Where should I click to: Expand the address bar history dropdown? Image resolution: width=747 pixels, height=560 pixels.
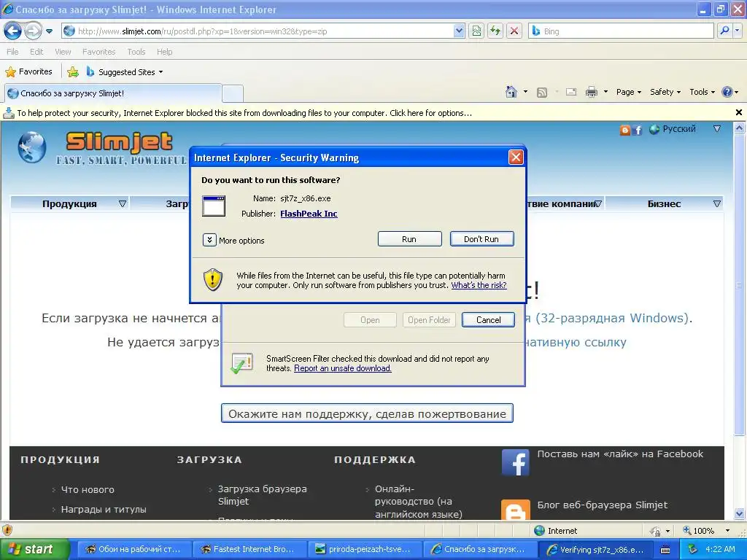click(x=459, y=31)
